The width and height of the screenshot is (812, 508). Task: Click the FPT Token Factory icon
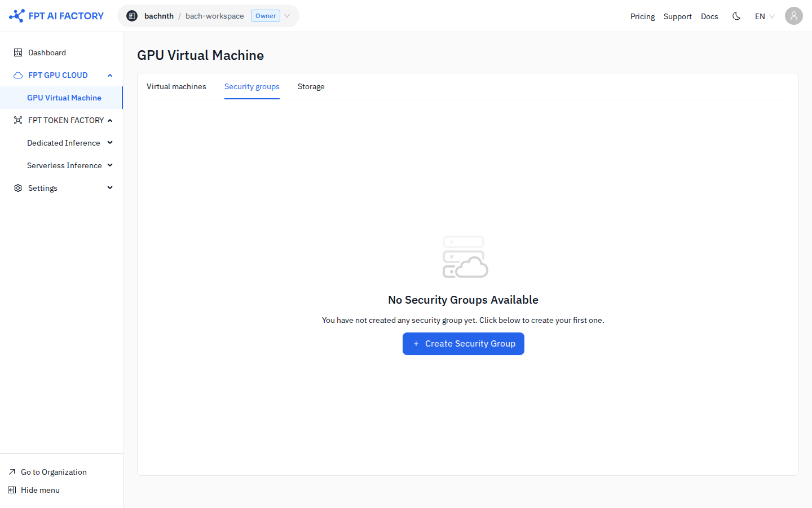click(x=18, y=120)
